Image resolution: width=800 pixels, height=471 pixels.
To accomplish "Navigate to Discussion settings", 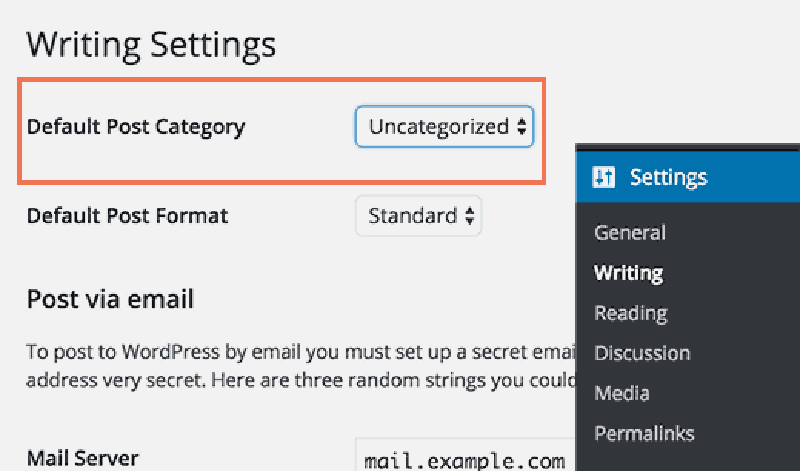I will (x=642, y=353).
